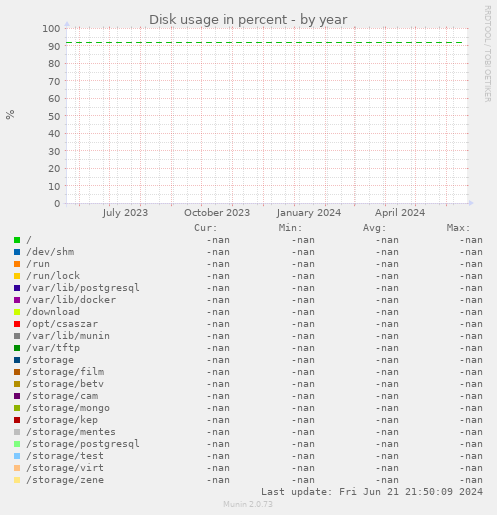Click the July 2023 axis label
497x515 pixels.
125,213
